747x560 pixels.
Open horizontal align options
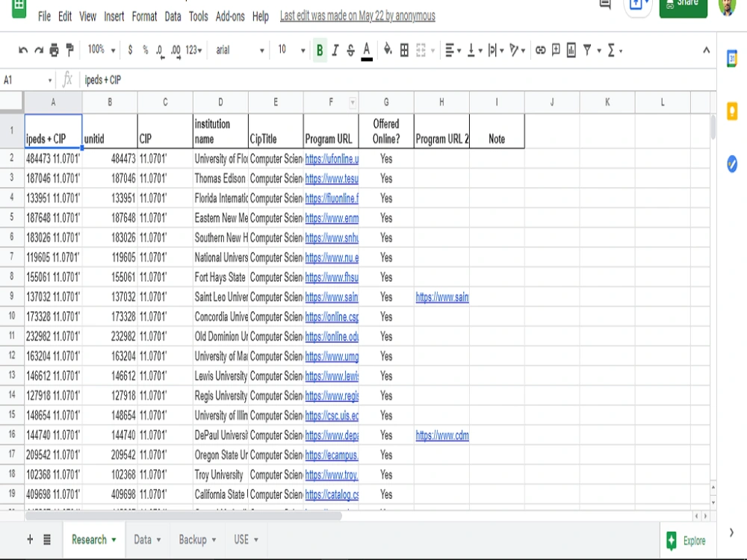click(453, 50)
